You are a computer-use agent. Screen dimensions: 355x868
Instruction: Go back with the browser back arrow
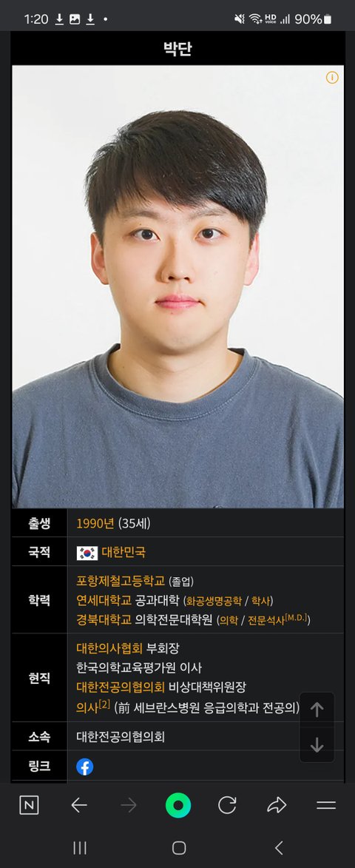[x=79, y=805]
